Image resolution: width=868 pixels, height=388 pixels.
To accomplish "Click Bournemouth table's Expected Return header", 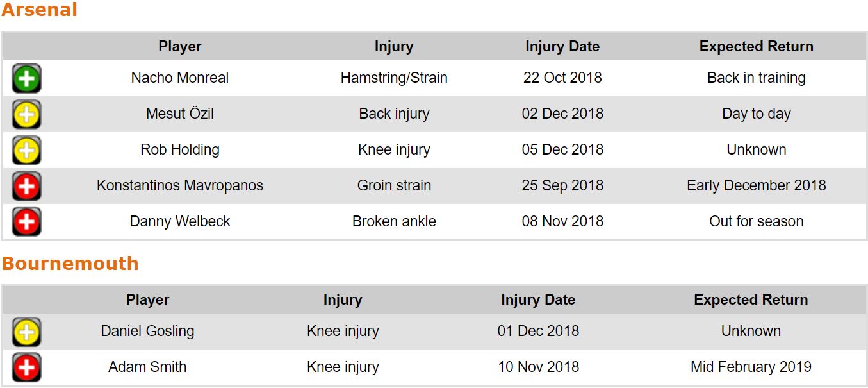I will (x=751, y=300).
